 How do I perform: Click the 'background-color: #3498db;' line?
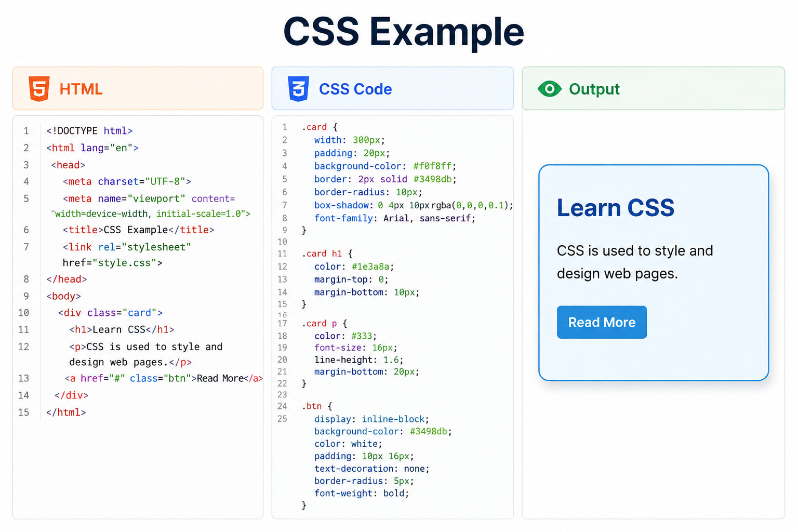383,432
